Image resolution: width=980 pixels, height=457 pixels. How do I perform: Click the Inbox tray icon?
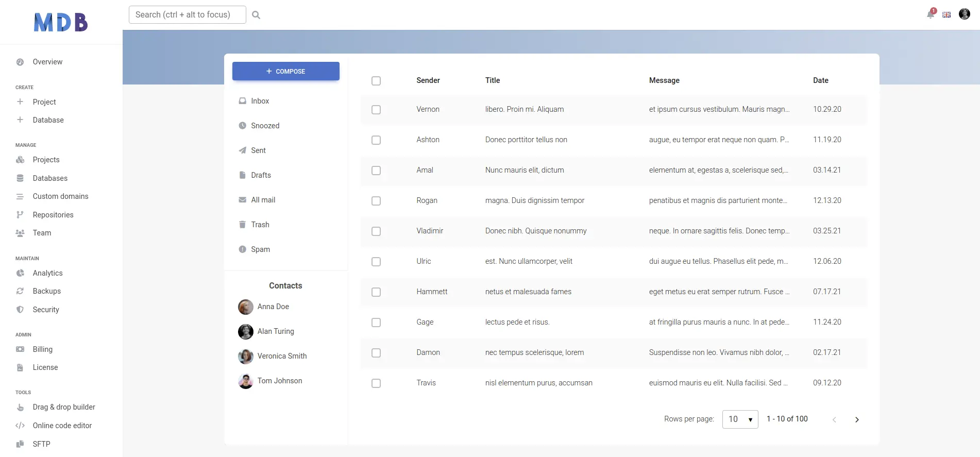point(242,101)
